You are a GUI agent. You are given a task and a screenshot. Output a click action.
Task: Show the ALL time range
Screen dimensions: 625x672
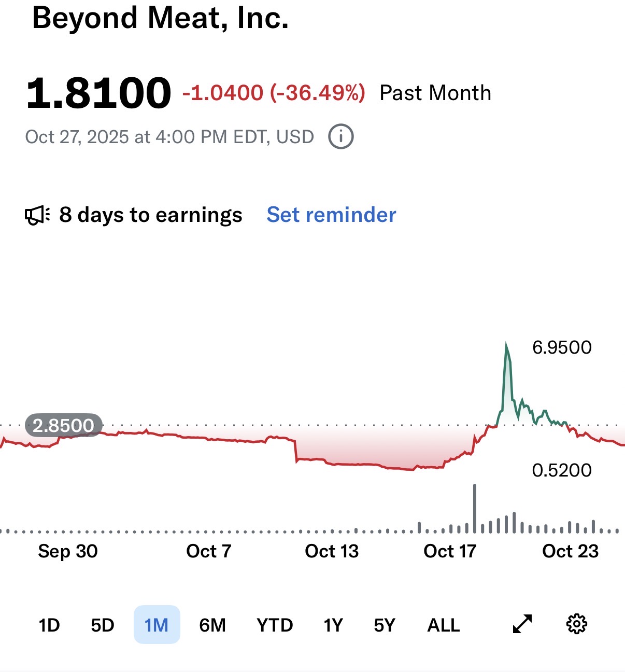pyautogui.click(x=444, y=625)
